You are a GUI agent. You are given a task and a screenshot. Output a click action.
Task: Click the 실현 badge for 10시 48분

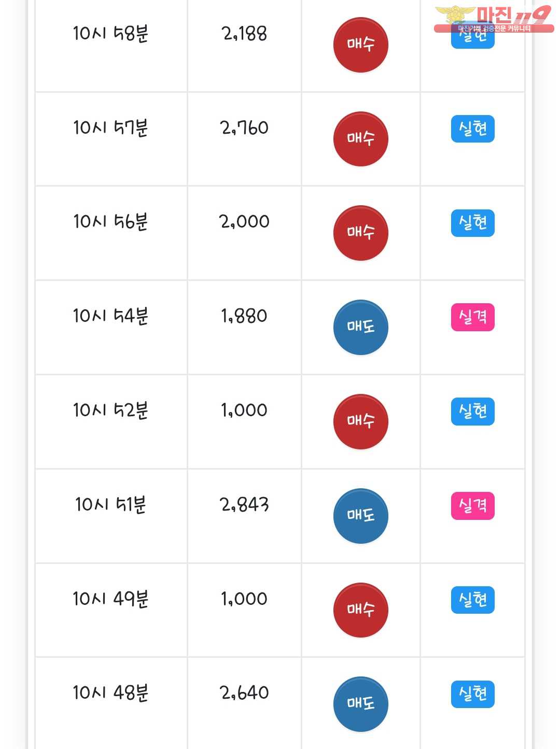click(x=472, y=694)
